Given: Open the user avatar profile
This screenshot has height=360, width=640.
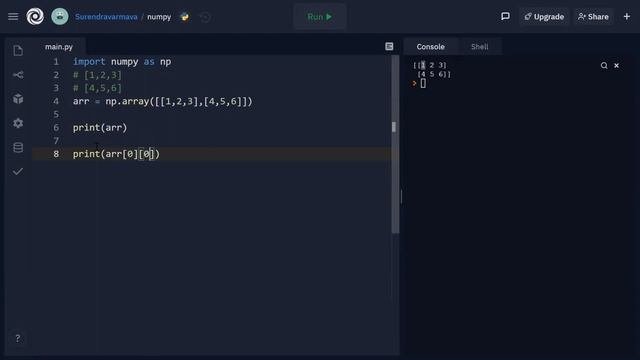Looking at the screenshot, I should tap(60, 17).
